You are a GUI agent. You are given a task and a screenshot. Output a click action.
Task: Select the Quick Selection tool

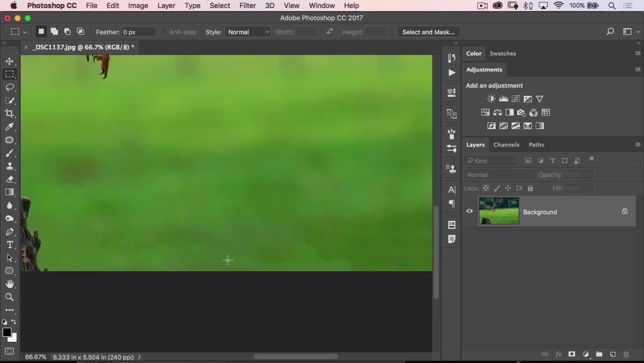[x=10, y=100]
